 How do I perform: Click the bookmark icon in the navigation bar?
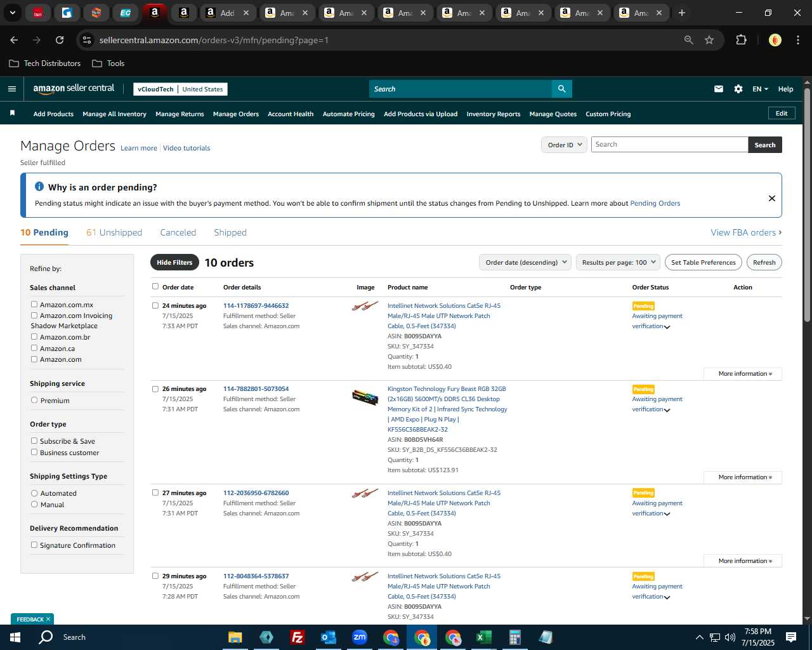pos(12,113)
